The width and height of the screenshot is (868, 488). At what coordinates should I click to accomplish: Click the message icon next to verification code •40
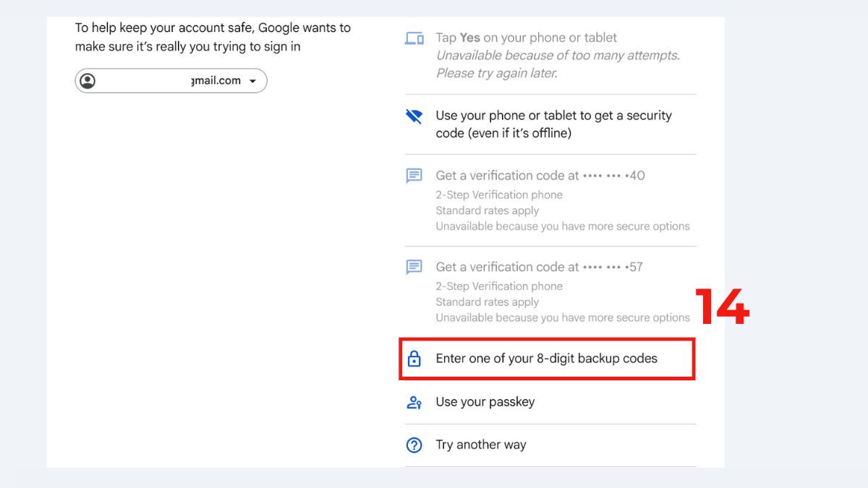413,175
